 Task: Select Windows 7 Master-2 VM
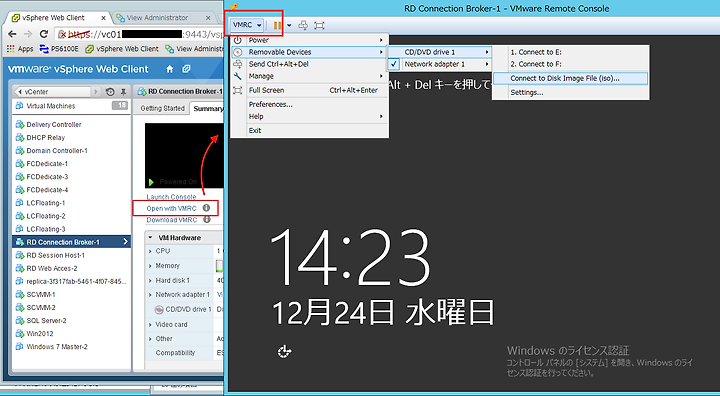[71, 347]
